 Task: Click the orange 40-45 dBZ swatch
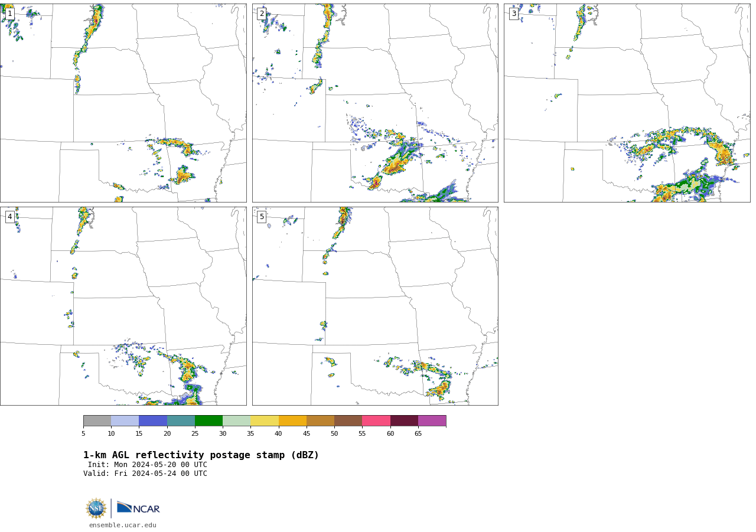(x=292, y=421)
